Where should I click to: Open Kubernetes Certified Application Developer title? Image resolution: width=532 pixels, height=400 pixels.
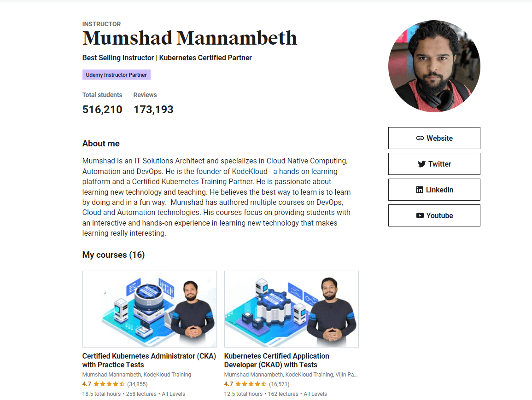(x=276, y=360)
